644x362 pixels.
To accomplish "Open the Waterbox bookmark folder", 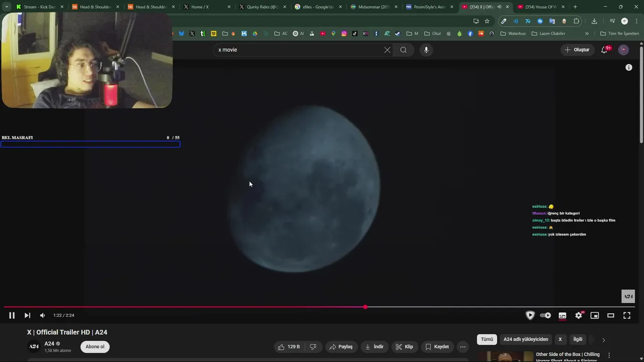I will [513, 34].
